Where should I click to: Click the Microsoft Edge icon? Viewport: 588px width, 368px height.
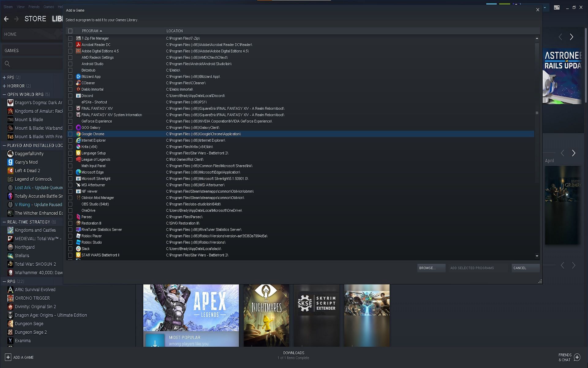tap(78, 172)
